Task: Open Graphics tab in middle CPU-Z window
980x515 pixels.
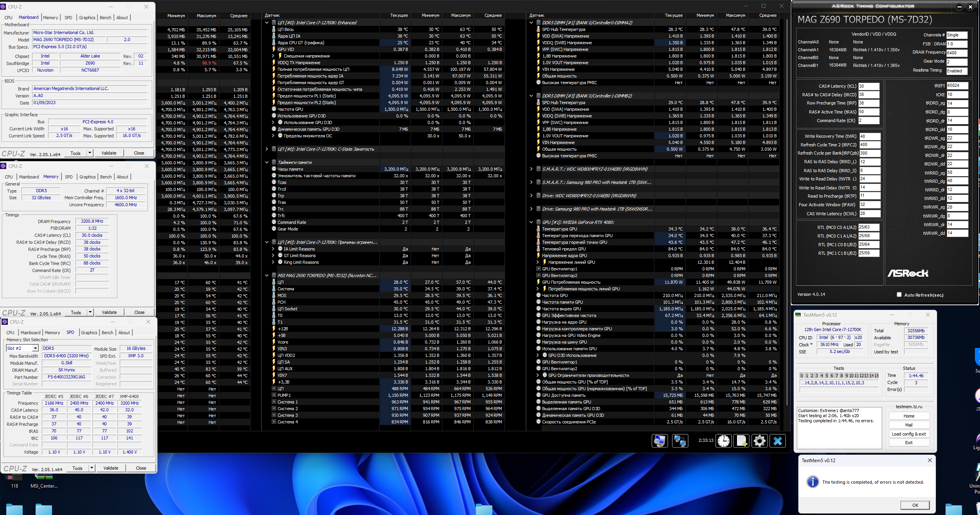Action: pyautogui.click(x=87, y=177)
